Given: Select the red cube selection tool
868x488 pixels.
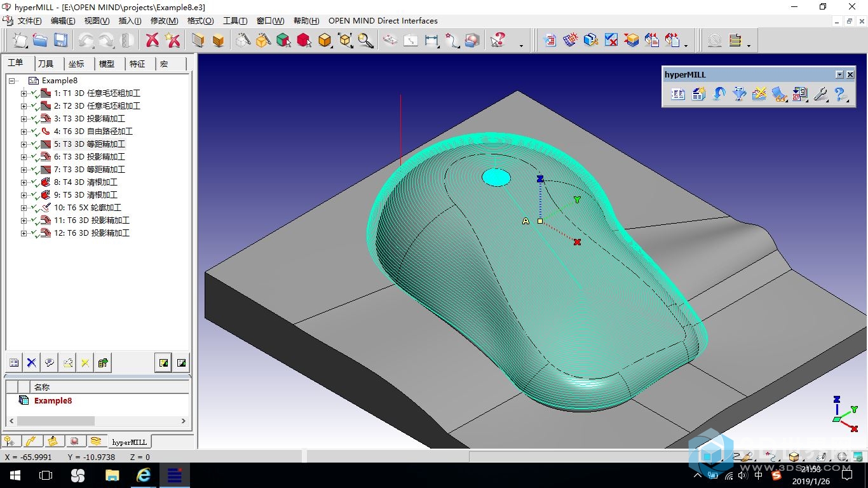Looking at the screenshot, I should coord(304,41).
